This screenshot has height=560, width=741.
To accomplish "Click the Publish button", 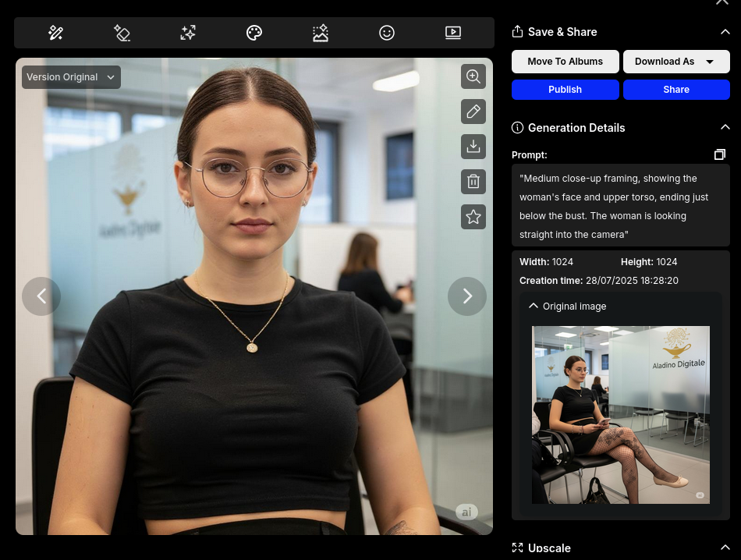I will click(x=565, y=90).
